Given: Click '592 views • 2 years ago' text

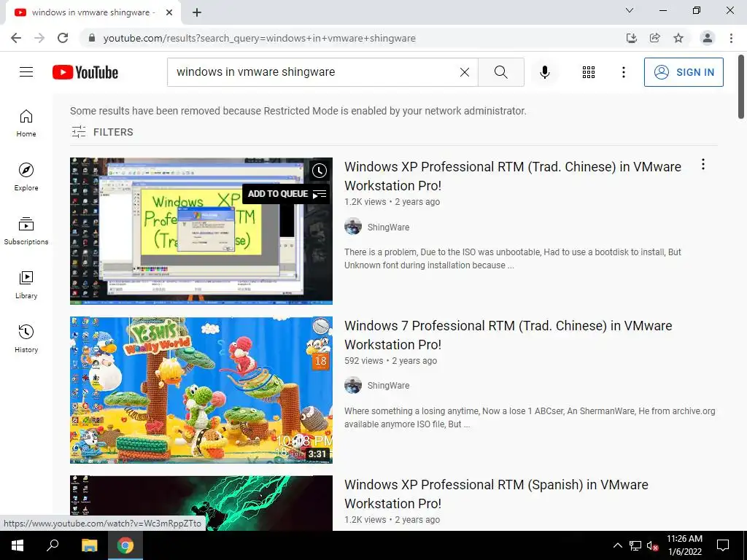Looking at the screenshot, I should (391, 360).
